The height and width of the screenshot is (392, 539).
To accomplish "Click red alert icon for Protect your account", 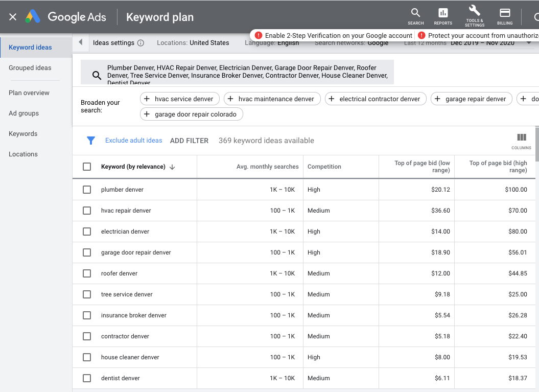I will 421,35.
